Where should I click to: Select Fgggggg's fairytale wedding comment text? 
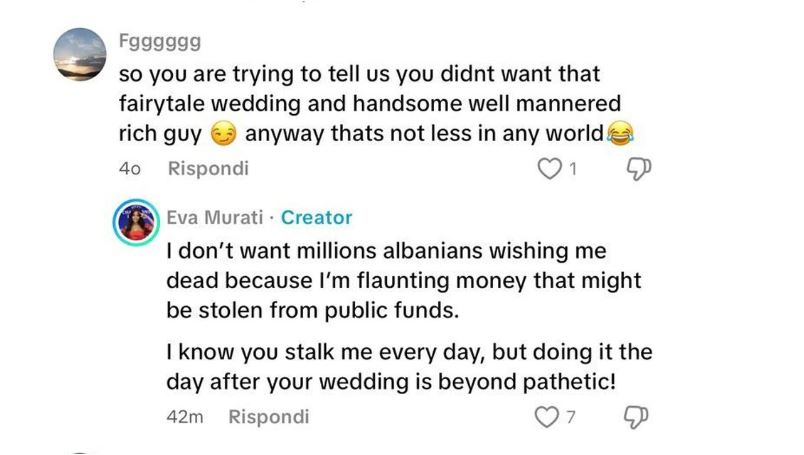coord(370,103)
